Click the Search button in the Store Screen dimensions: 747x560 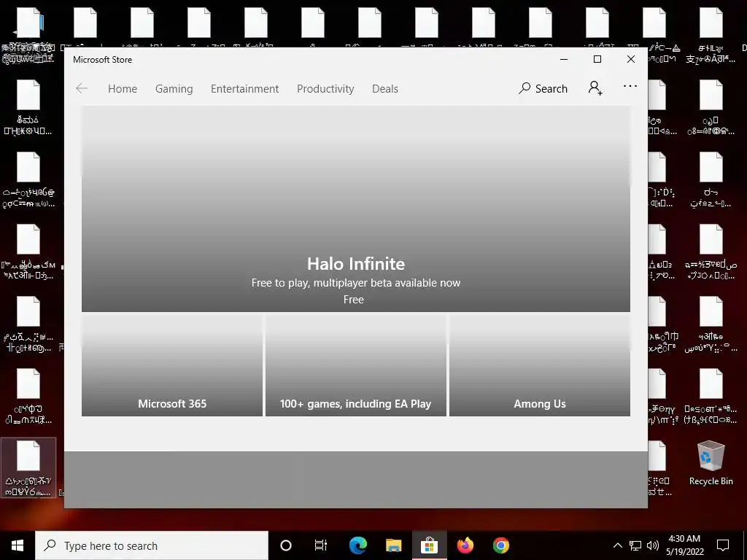543,88
